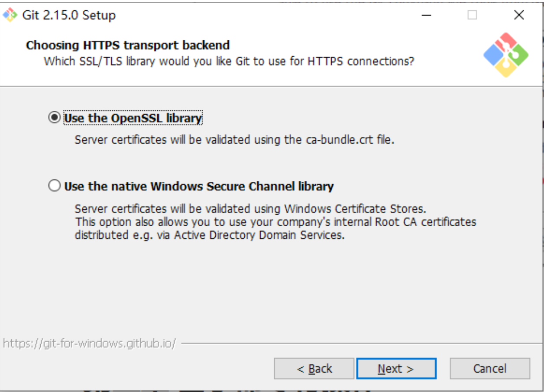Screen dimensions: 544x392
Task: Click the "Use the OpenSSL library" label
Action: point(133,118)
